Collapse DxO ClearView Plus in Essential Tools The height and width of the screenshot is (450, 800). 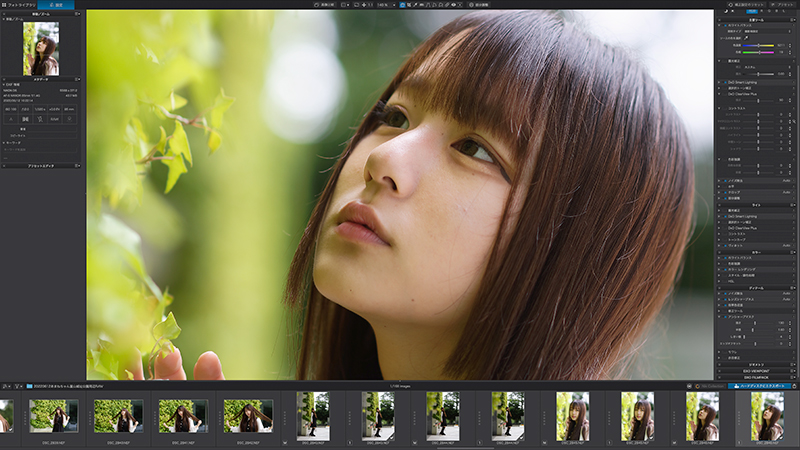click(x=719, y=94)
